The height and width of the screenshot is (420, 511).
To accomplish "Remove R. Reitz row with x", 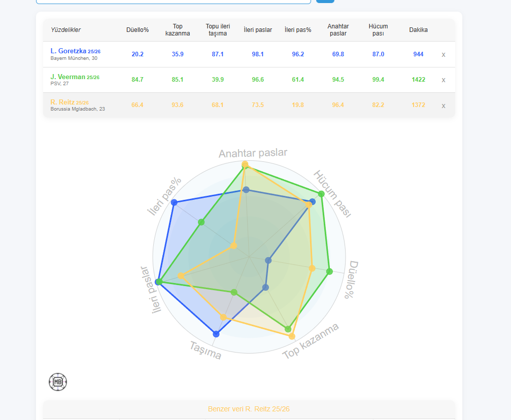I will 443,106.
